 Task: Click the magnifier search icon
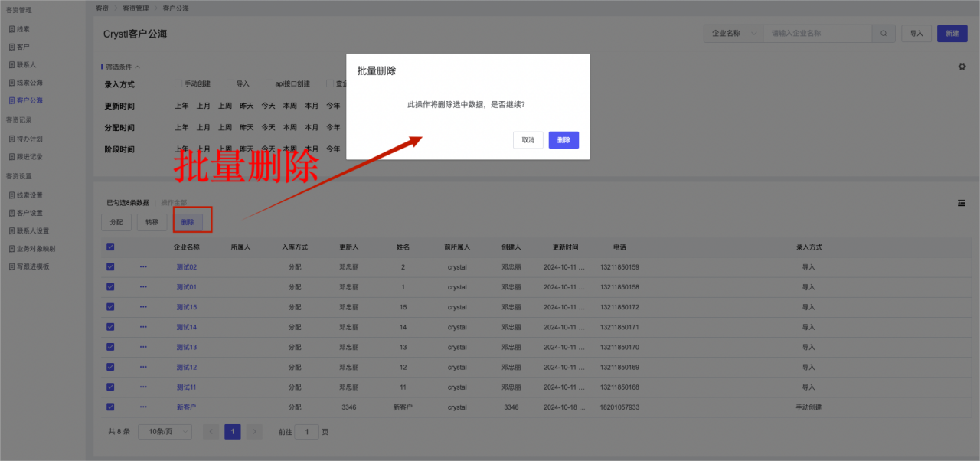click(884, 34)
